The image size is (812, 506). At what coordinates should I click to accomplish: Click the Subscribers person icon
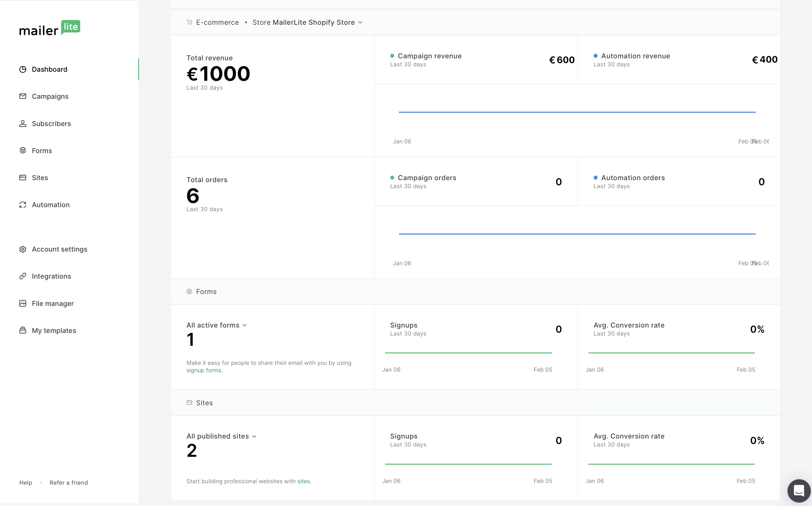[23, 124]
